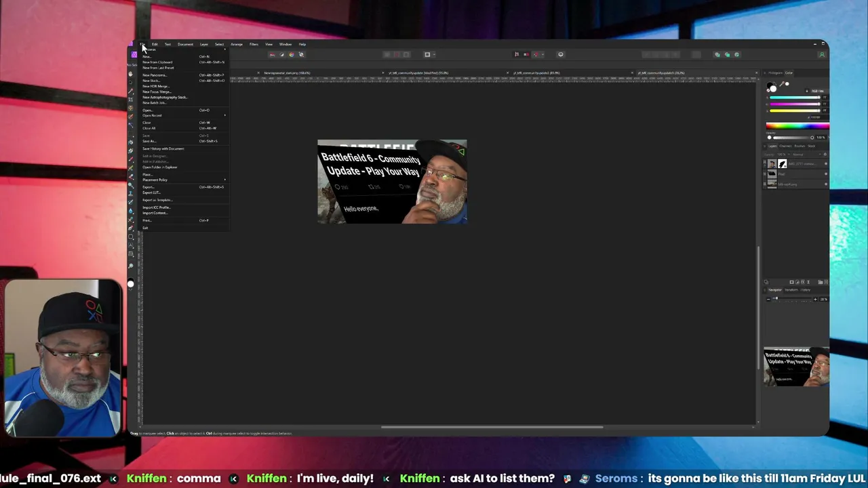Click the Auto Contrast toolbar icon
Image resolution: width=868 pixels, height=488 pixels.
(282, 54)
